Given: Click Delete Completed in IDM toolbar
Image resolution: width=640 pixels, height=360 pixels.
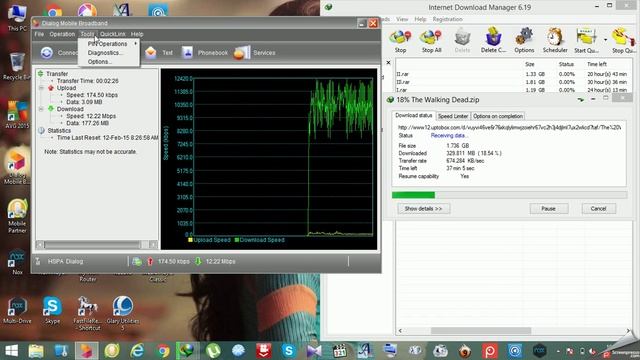Looking at the screenshot, I should click(493, 41).
